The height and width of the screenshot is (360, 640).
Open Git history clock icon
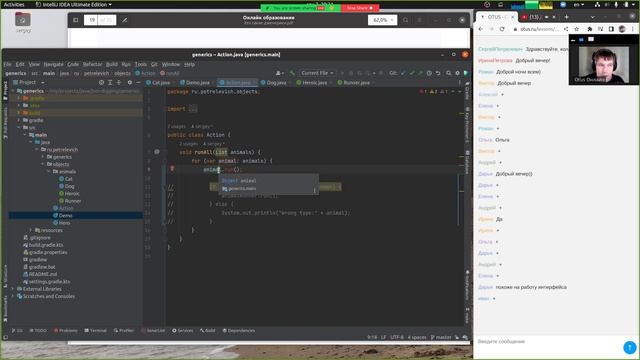pos(429,73)
